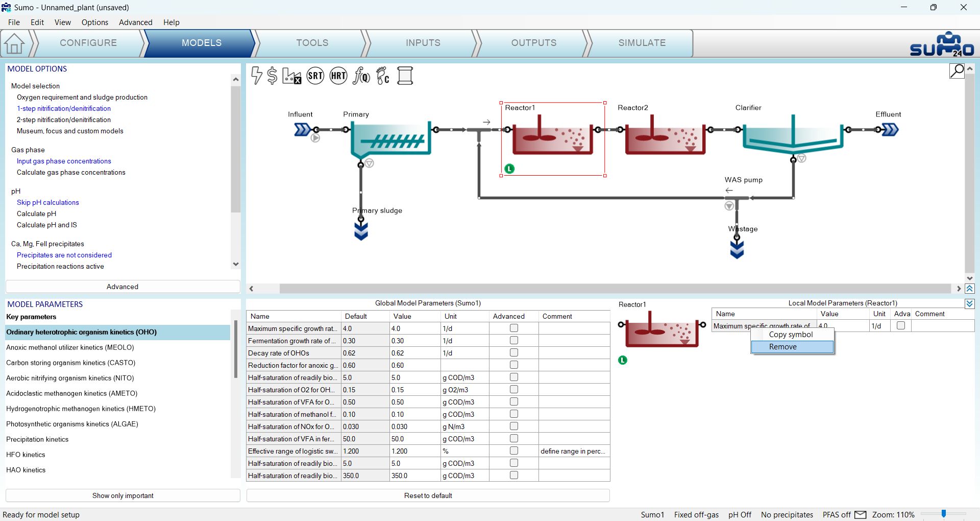
Task: Click flowsheet horizontal scroll right arrow
Action: [x=959, y=289]
